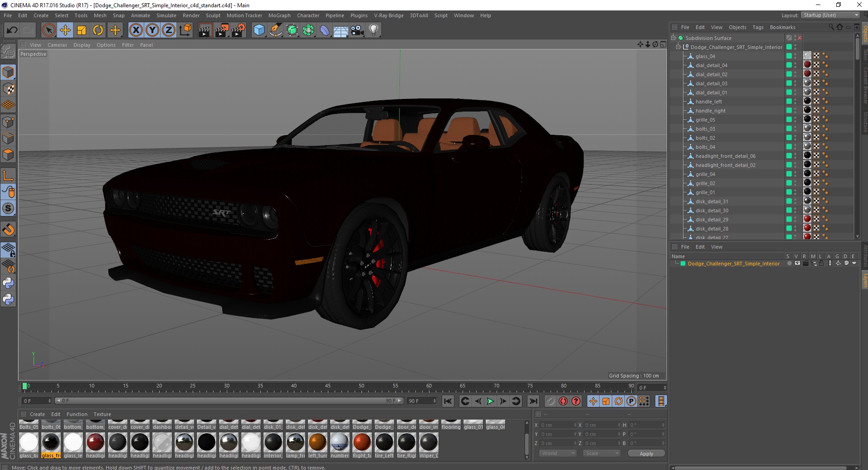Toggle the coordinate system icon

point(185,30)
